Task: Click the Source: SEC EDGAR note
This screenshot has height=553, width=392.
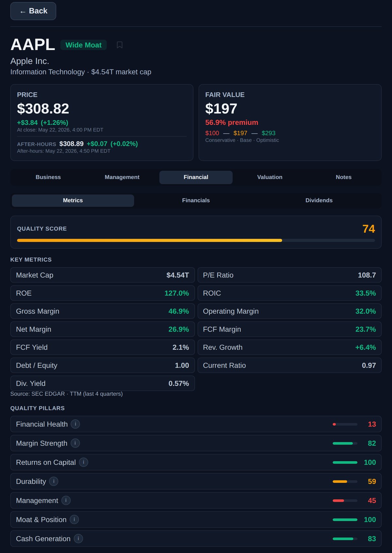Action: pos(67,394)
